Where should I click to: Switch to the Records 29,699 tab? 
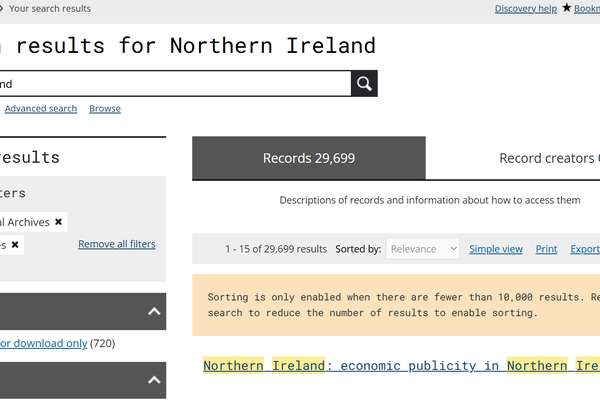[309, 158]
